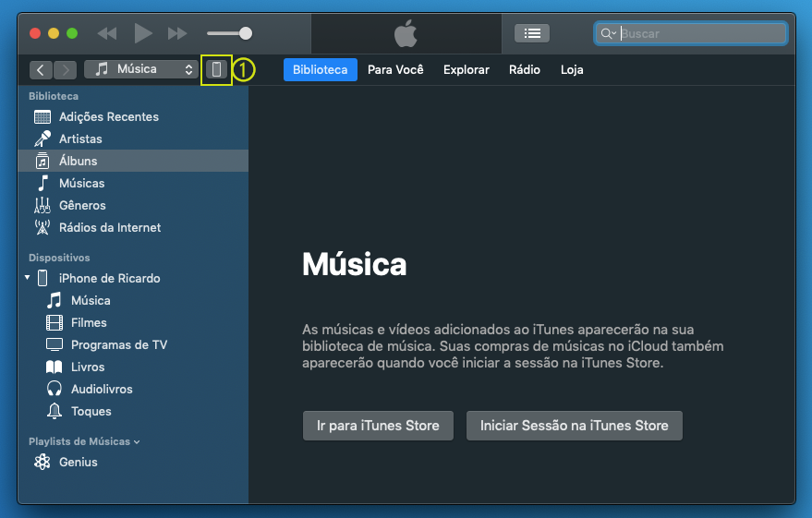Skip ahead with the fast-forward button

tap(177, 33)
